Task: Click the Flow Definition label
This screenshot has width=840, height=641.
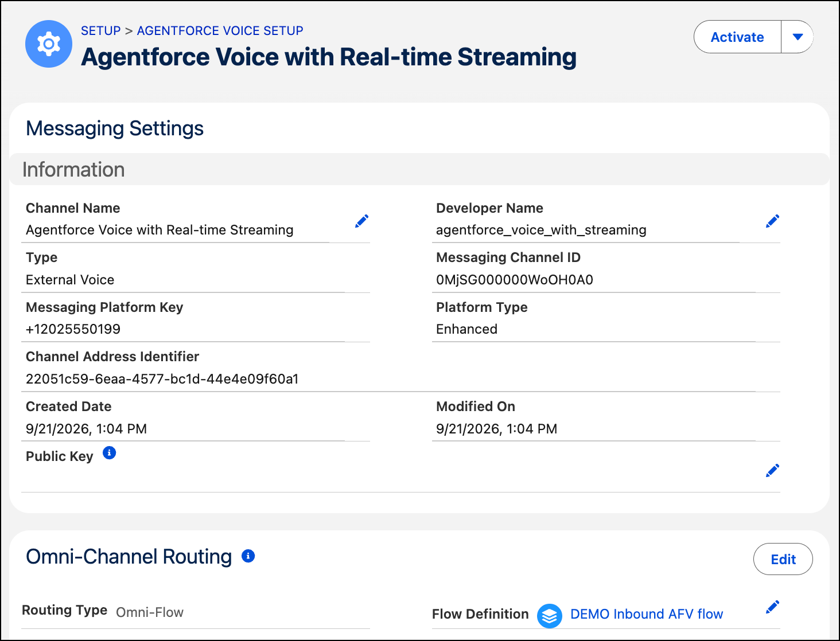Action: [480, 614]
